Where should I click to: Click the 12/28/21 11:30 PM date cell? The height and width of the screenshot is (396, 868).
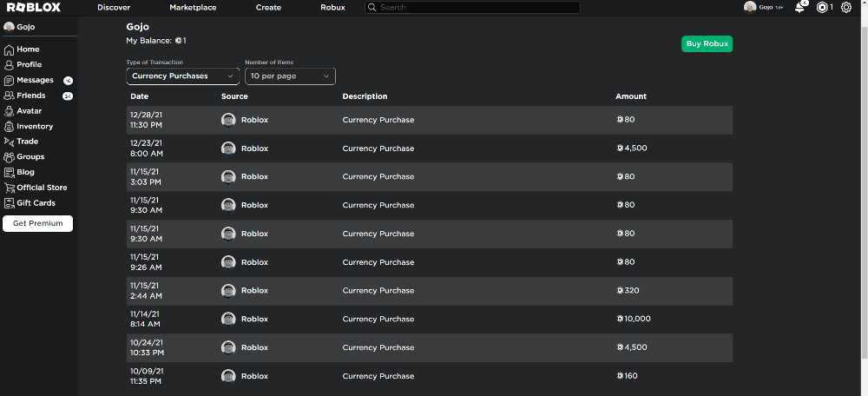pos(146,120)
